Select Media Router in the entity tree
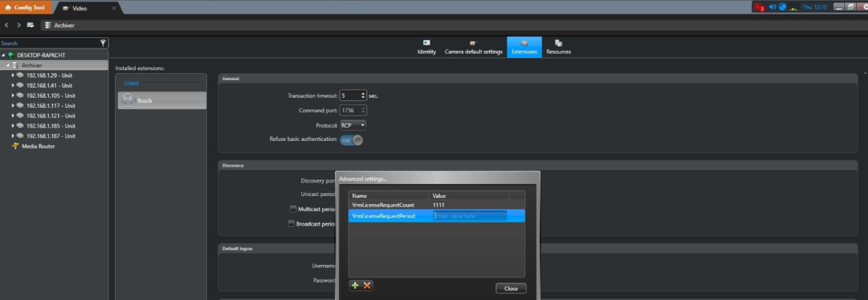 (38, 146)
